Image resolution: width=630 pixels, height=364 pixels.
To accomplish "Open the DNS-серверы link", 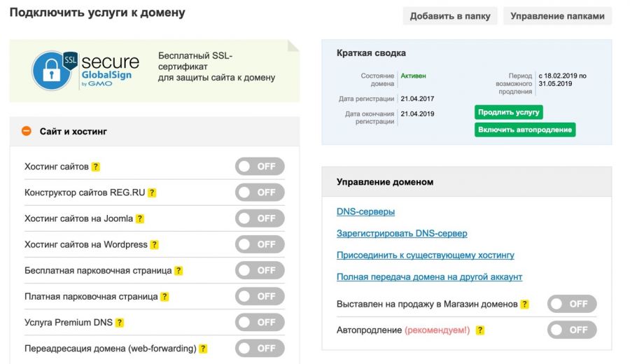I will pos(365,211).
